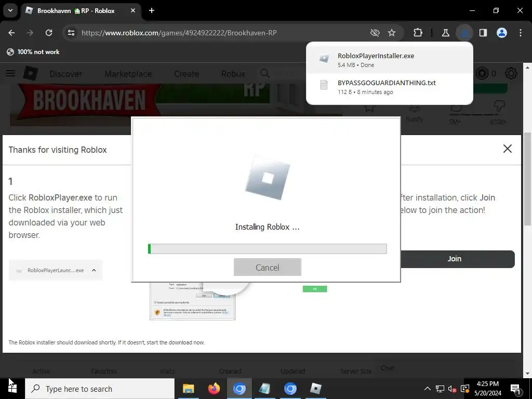This screenshot has height=399, width=532.
Task: Open the Marketplace menu item
Action: click(128, 74)
